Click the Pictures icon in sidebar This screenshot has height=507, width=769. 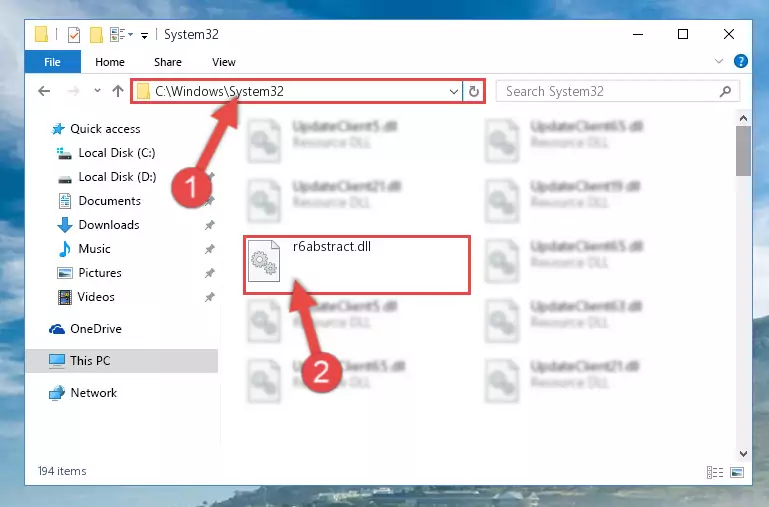point(65,273)
